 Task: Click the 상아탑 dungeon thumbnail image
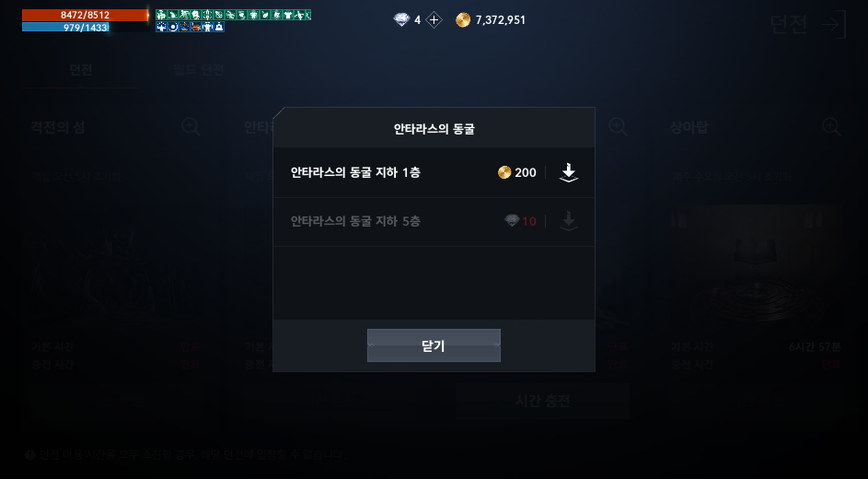click(757, 264)
